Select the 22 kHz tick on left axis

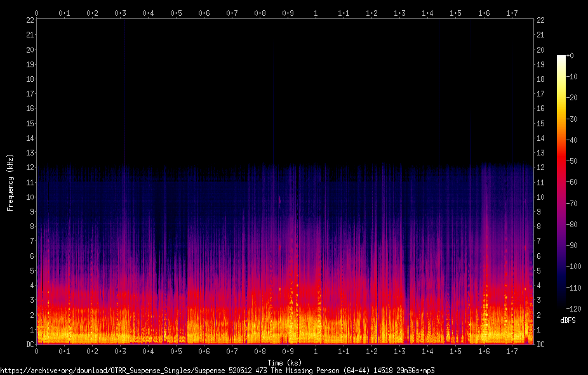(30, 20)
